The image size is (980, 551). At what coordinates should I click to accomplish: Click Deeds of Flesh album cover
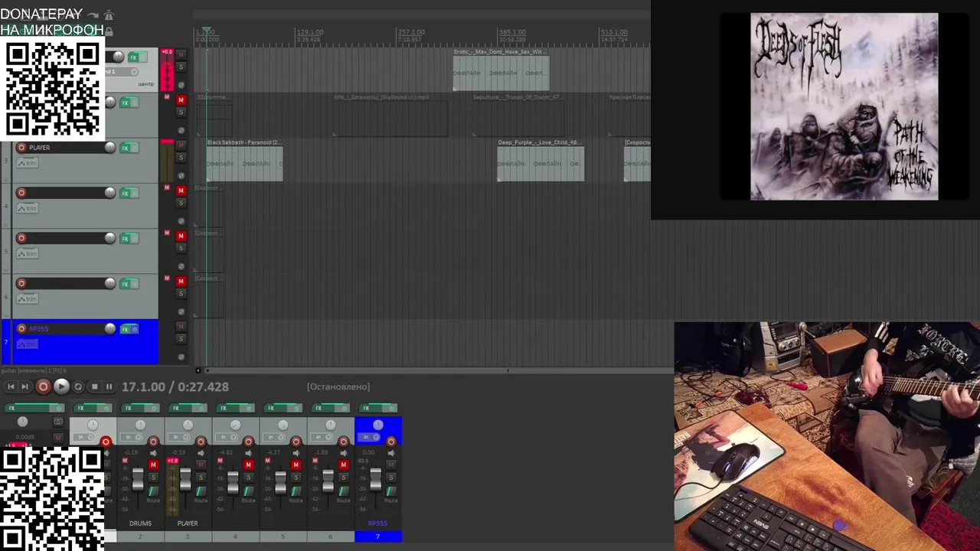pyautogui.click(x=844, y=106)
